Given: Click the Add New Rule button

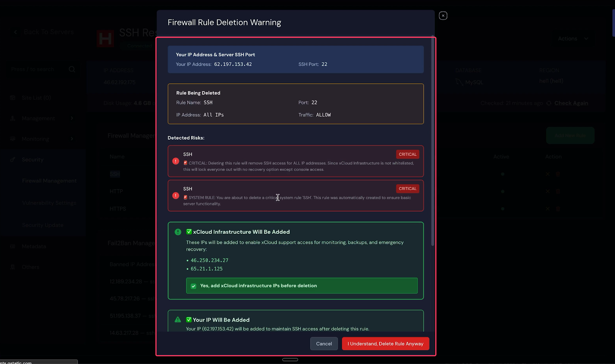Looking at the screenshot, I should tap(570, 136).
